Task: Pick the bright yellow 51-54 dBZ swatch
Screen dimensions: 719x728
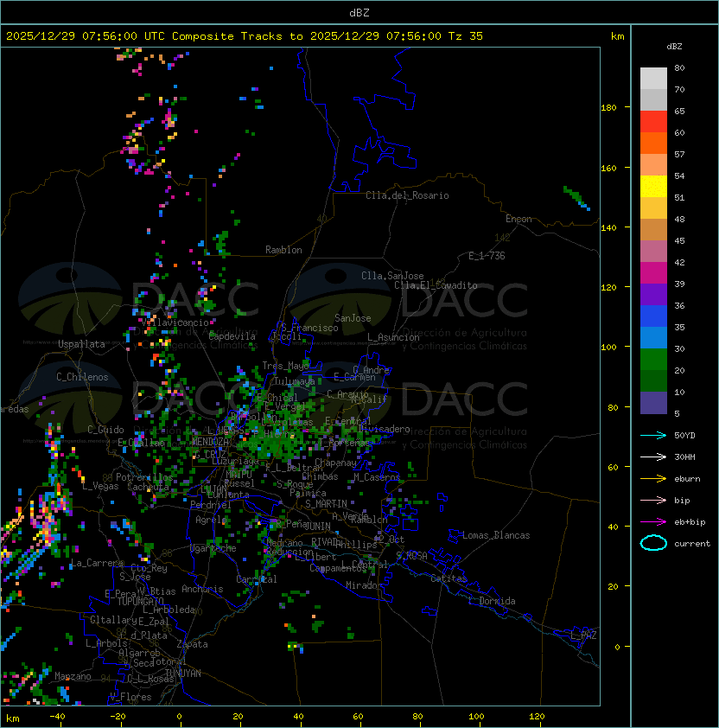Action: tap(653, 186)
